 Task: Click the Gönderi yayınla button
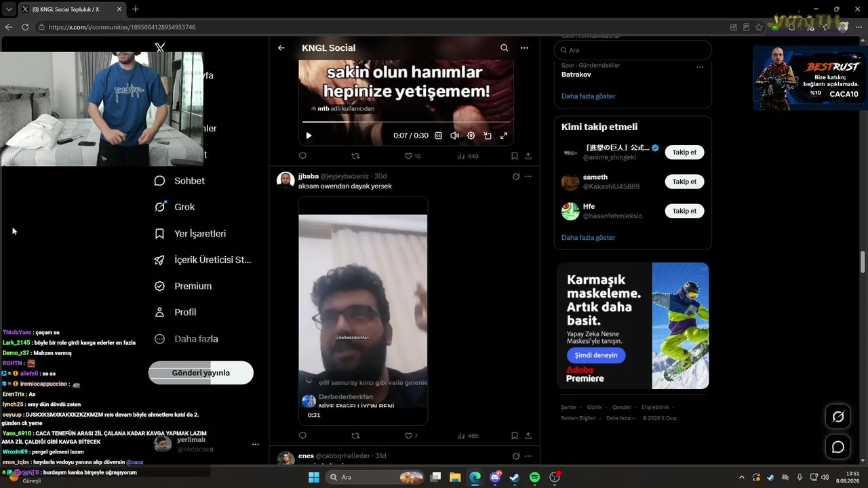tap(201, 373)
